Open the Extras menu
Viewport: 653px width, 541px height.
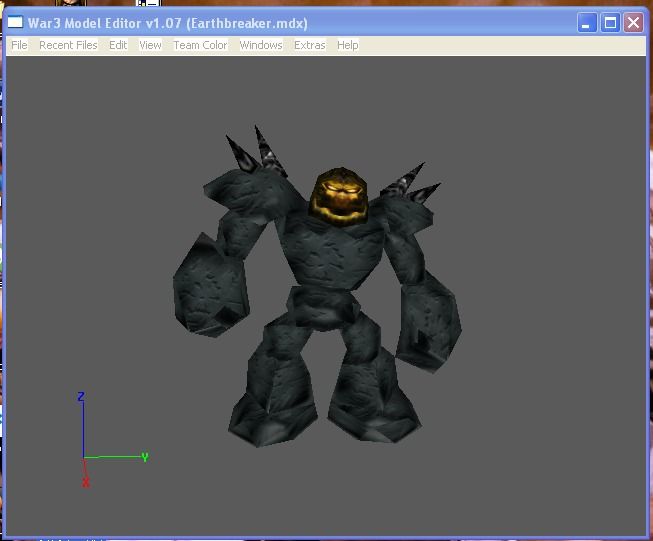[310, 45]
